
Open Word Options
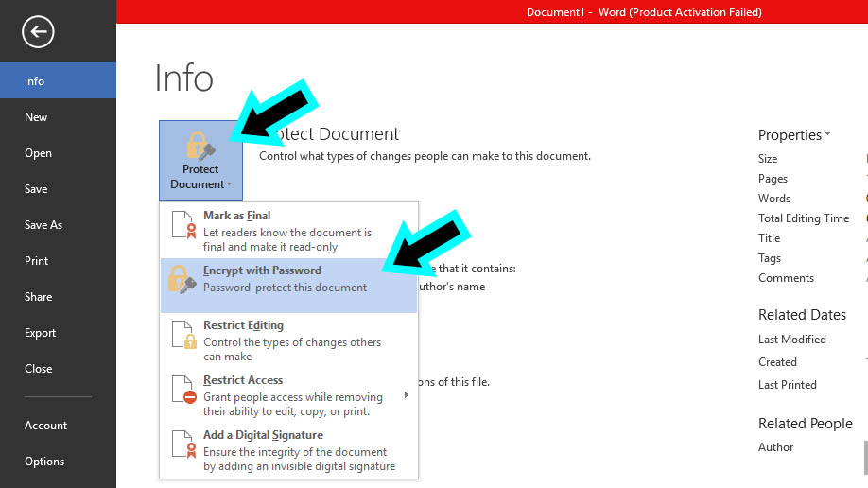pos(44,462)
